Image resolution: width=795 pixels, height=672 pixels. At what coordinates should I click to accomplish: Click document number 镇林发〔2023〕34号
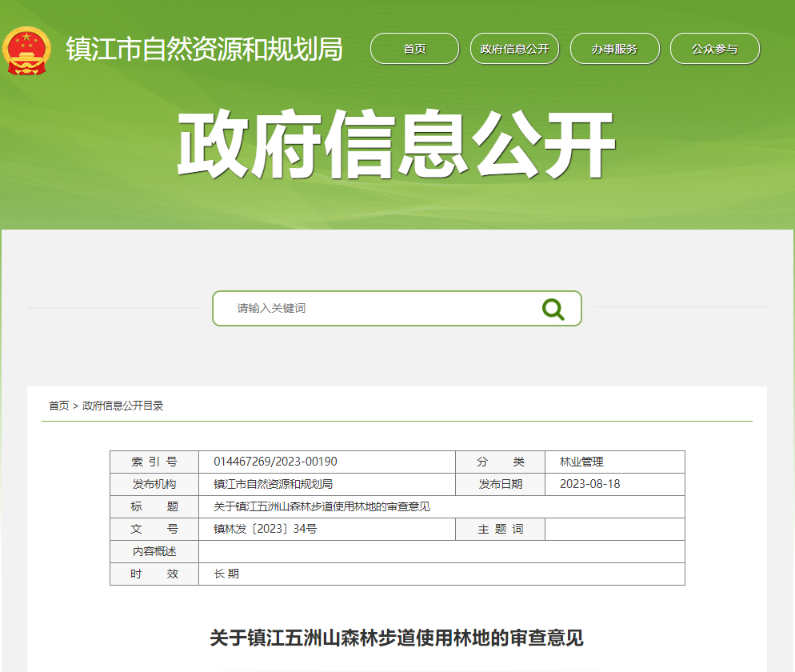266,529
